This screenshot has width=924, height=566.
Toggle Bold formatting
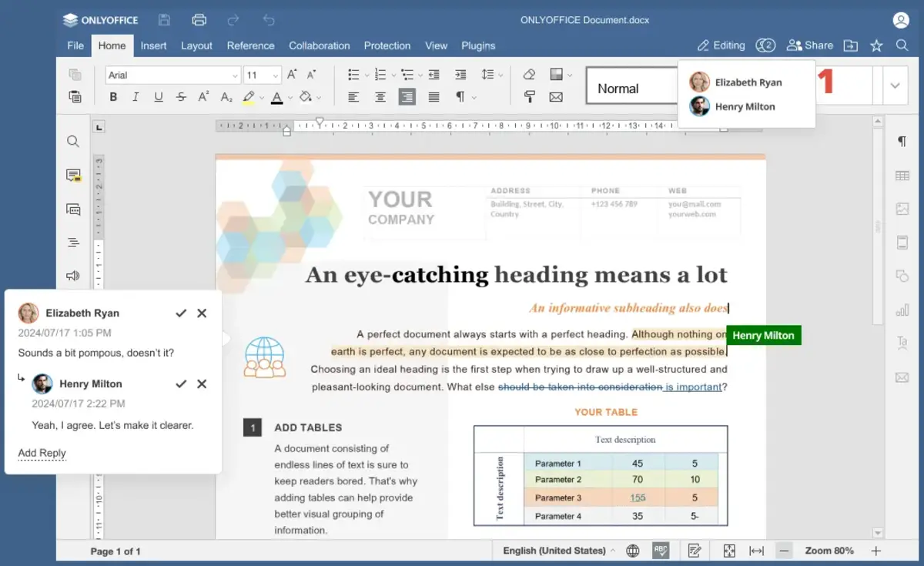click(x=113, y=97)
